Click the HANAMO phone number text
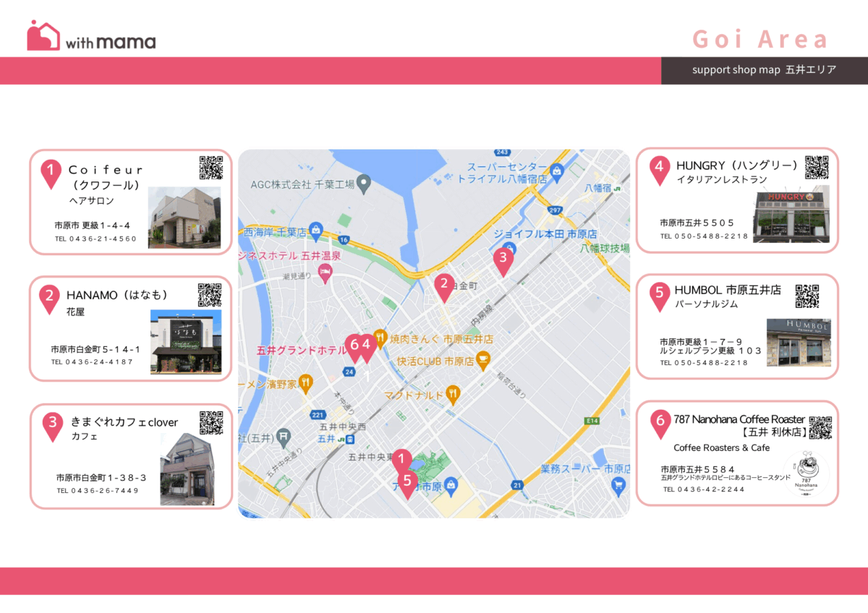The image size is (868, 613). [x=92, y=361]
